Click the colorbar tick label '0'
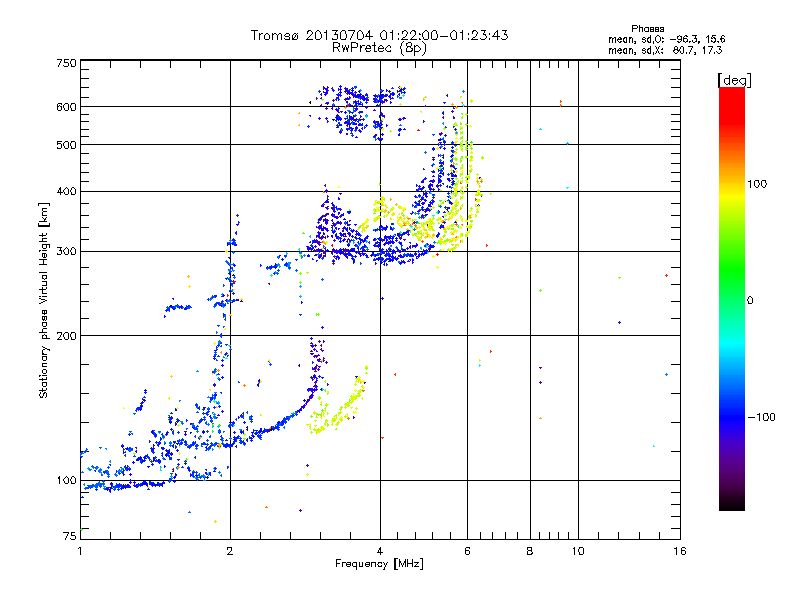The image size is (800, 600). (x=750, y=301)
